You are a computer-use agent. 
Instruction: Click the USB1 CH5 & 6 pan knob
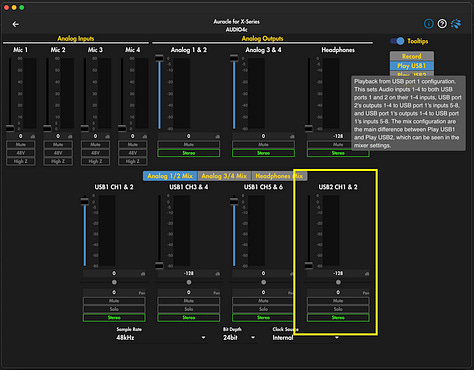click(x=263, y=282)
